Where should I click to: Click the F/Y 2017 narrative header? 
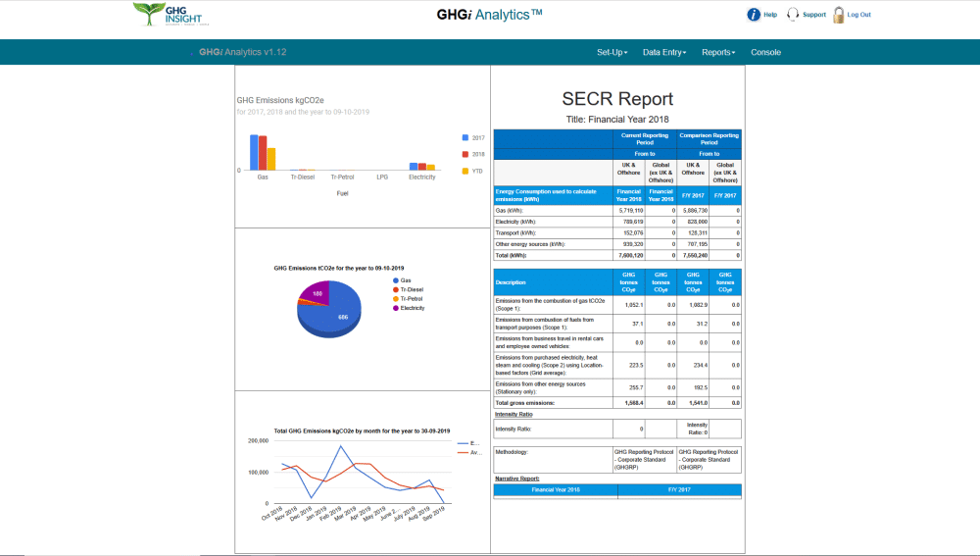pyautogui.click(x=679, y=489)
